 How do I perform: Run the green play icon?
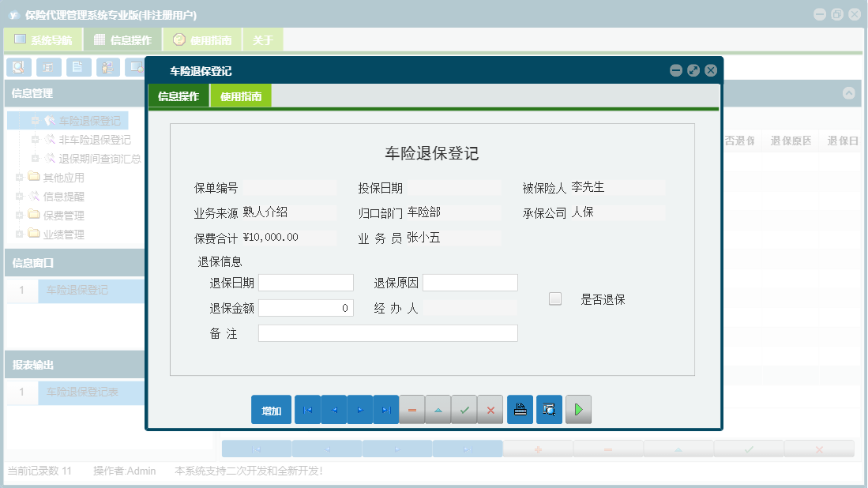pyautogui.click(x=578, y=409)
